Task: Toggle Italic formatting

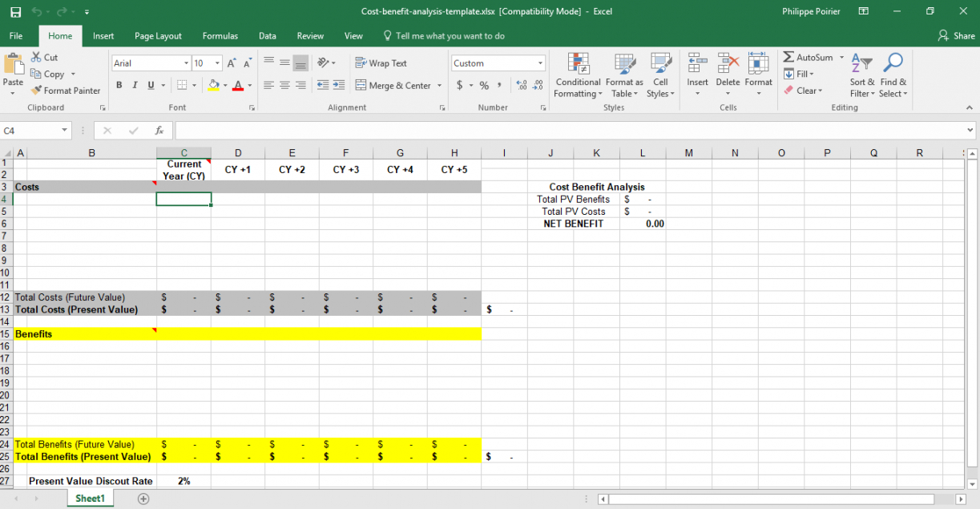Action: pyautogui.click(x=134, y=85)
